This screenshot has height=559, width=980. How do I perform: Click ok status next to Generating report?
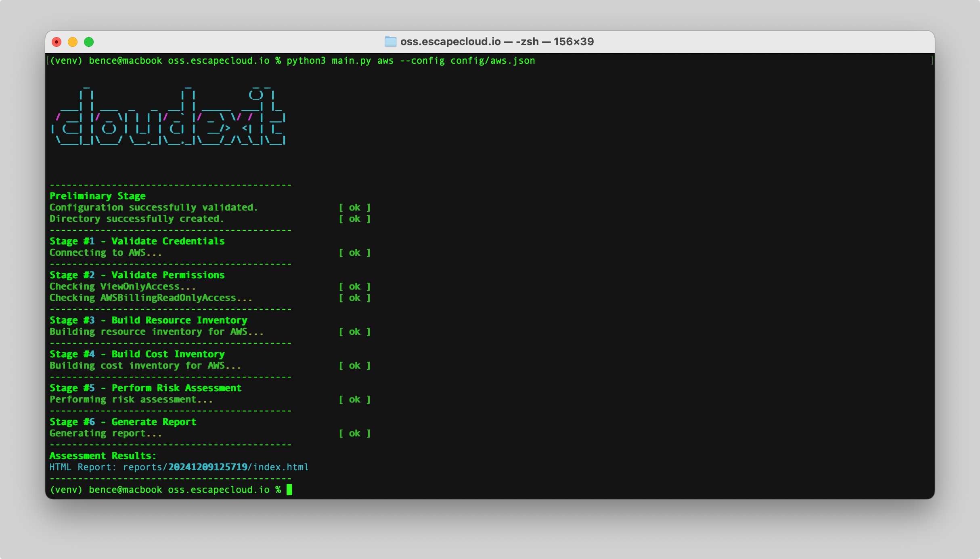point(354,433)
